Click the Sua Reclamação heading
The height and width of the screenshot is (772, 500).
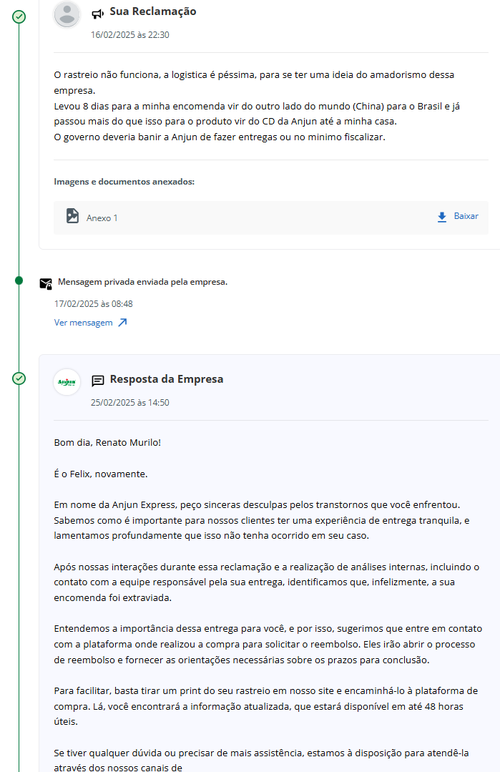coord(153,11)
